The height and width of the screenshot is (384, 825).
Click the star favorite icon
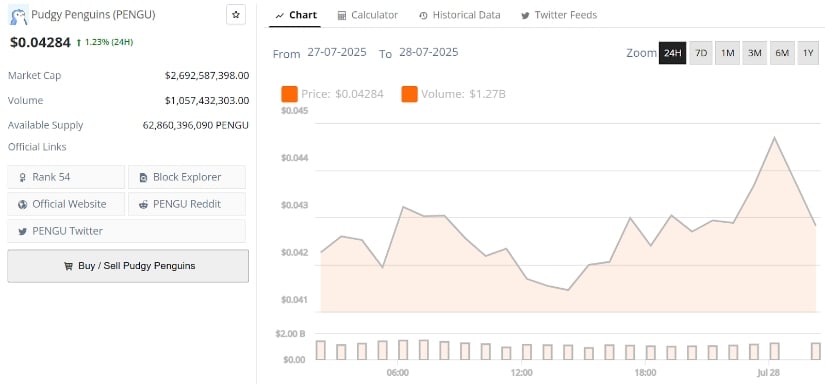point(236,15)
